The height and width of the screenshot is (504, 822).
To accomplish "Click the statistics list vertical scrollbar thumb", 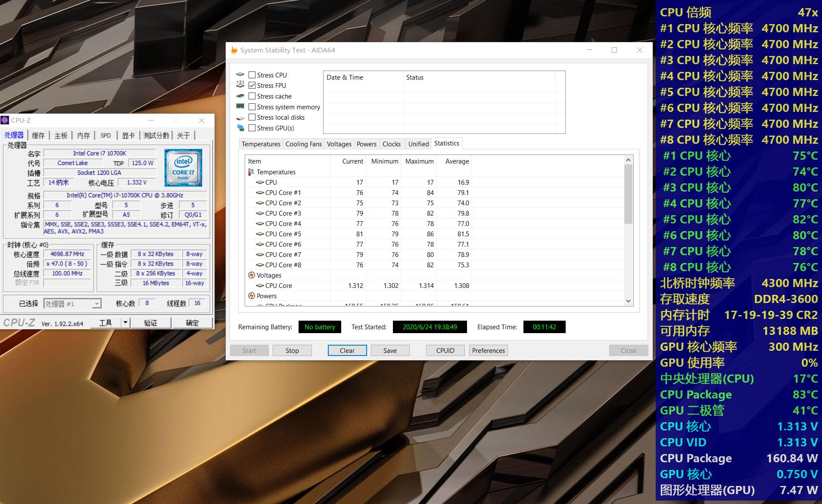I will pos(628,194).
